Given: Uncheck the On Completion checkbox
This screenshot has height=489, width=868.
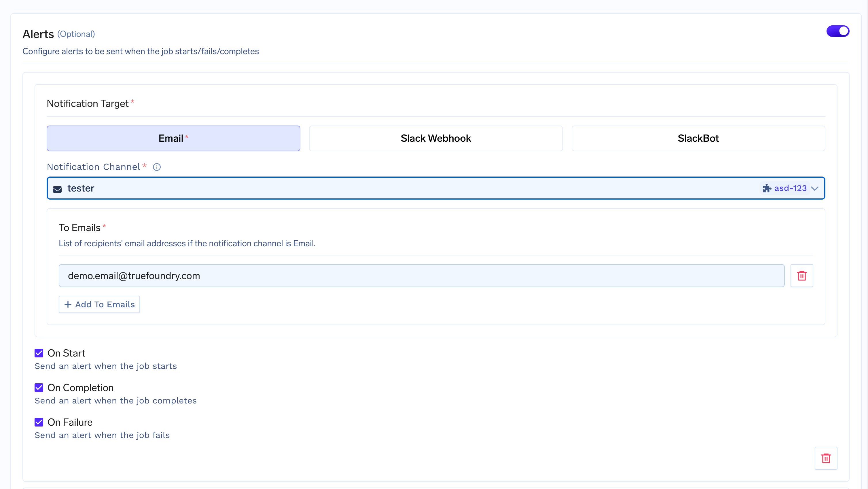Looking at the screenshot, I should click(39, 388).
